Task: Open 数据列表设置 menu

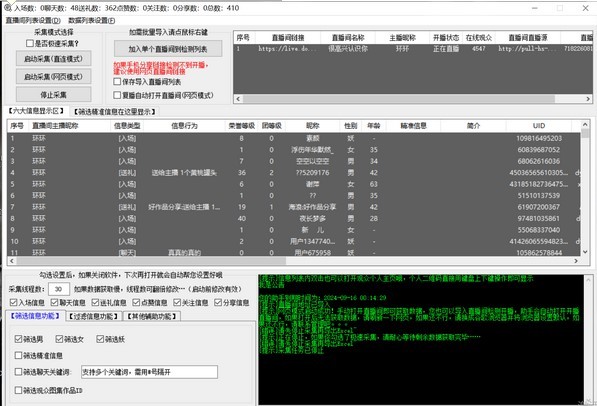Action: 92,21
